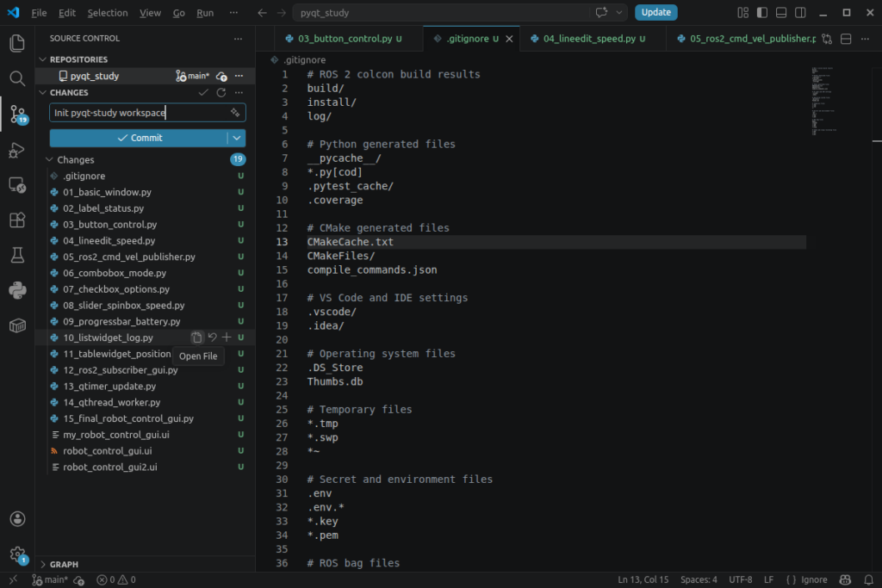Customize layout icon in title bar
The height and width of the screenshot is (588, 882).
[743, 12]
